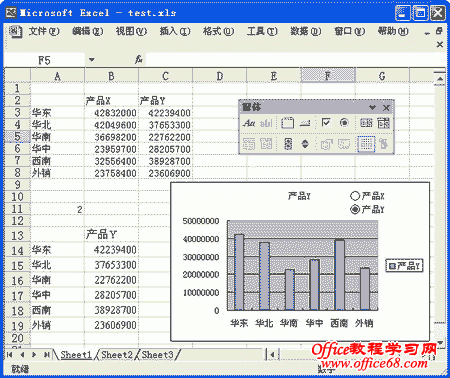Image resolution: width=450 pixels, height=378 pixels.
Task: Open the 窗口 (Window) menu
Action: (x=349, y=31)
